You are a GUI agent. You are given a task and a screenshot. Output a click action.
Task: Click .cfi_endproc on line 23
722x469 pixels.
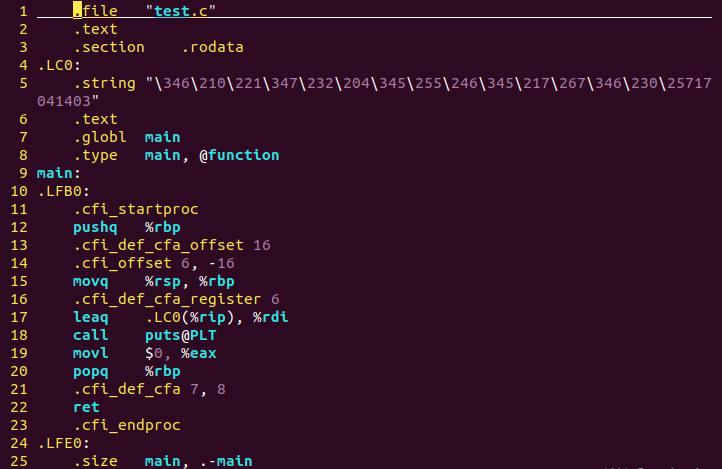pos(127,425)
